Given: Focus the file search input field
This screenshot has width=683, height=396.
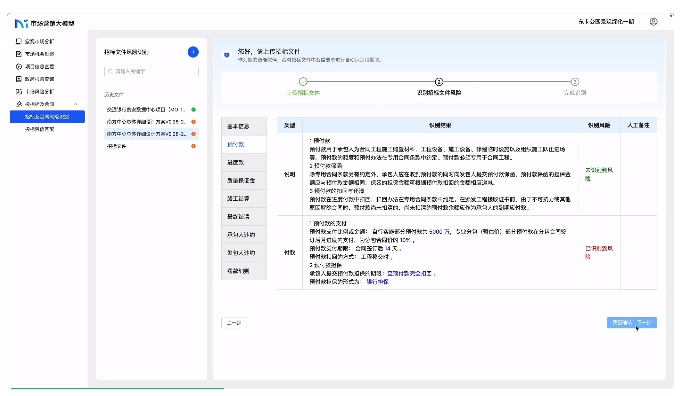Looking at the screenshot, I should tap(152, 71).
